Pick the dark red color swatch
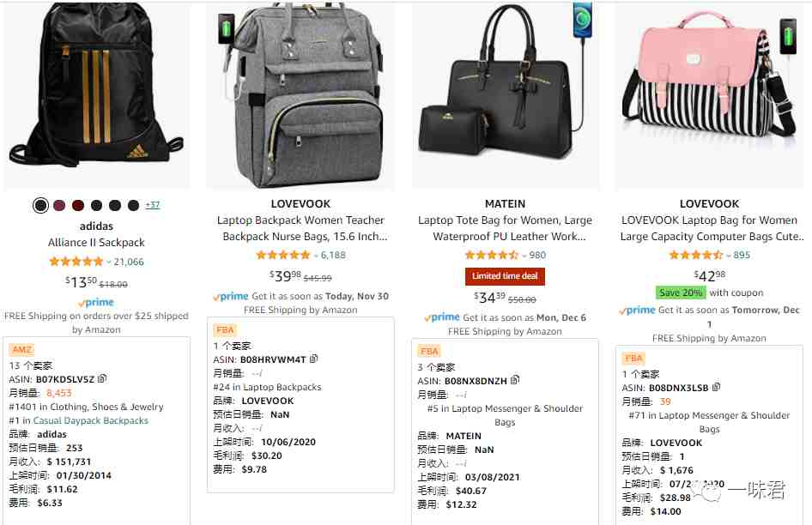 point(77,205)
